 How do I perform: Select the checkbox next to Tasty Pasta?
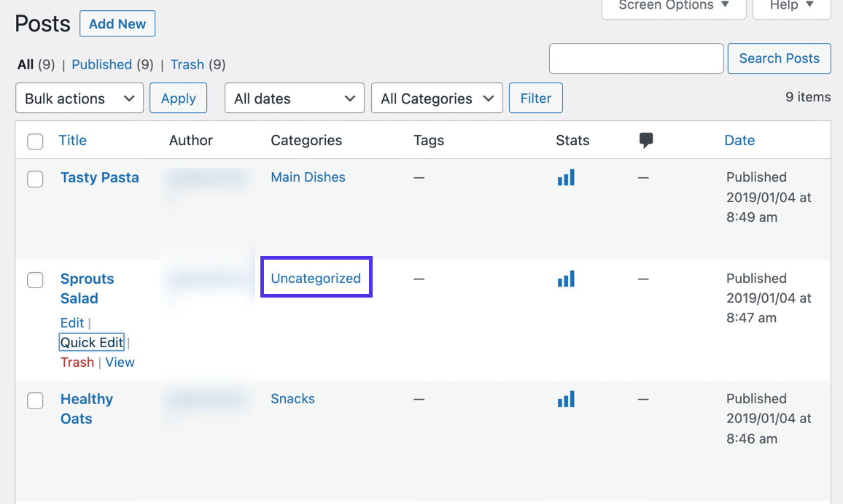coord(35,179)
